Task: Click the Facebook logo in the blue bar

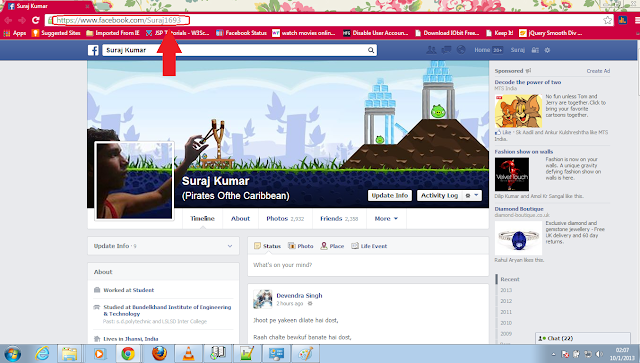Action: click(x=93, y=50)
